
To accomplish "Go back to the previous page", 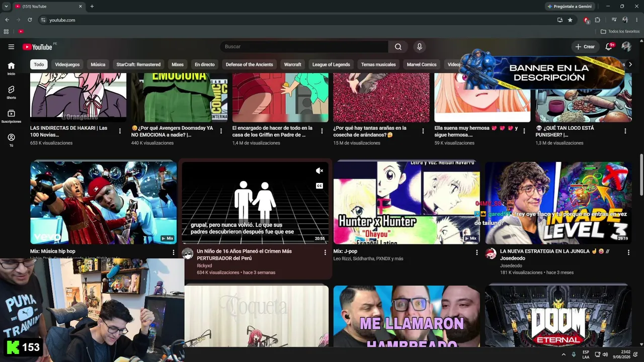I will point(7,20).
